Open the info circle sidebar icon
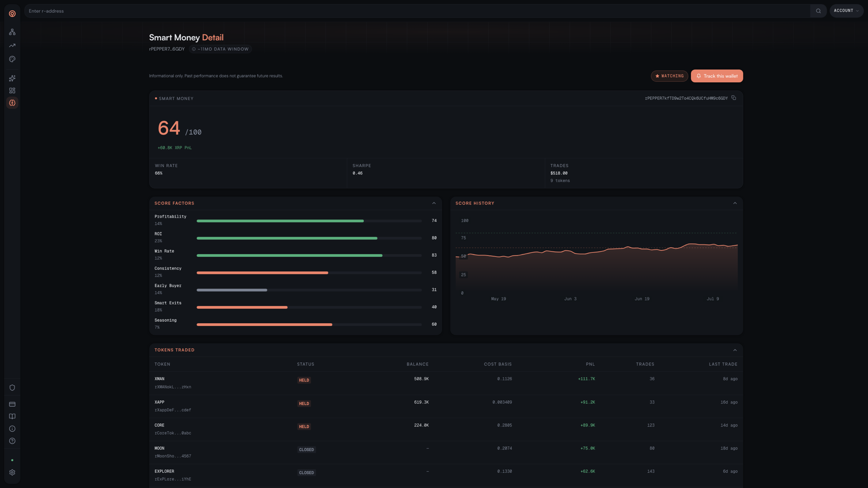The image size is (868, 488). [12, 429]
